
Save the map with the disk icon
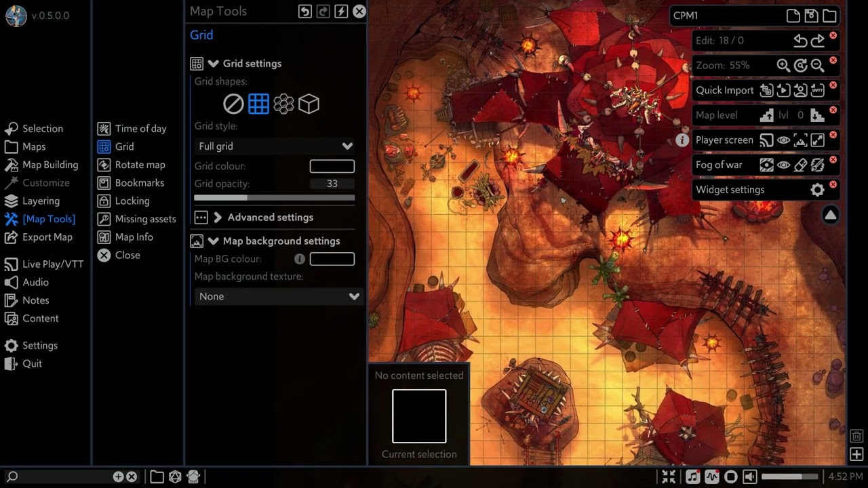click(x=811, y=16)
